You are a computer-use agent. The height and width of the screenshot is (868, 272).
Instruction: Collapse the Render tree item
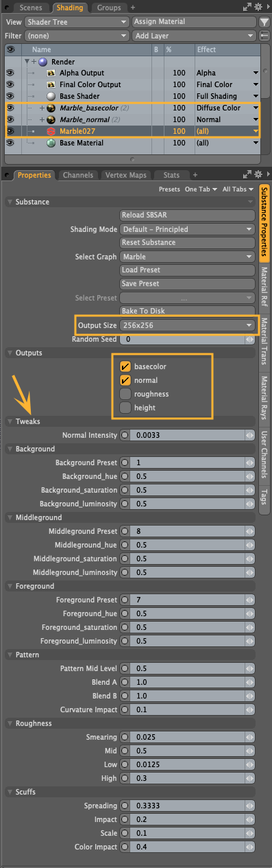[x=27, y=61]
